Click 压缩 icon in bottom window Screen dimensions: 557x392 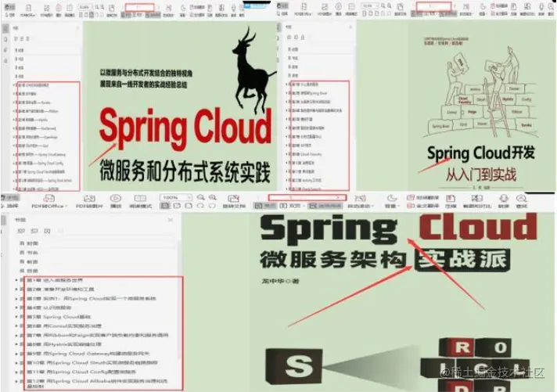pyautogui.click(x=451, y=202)
